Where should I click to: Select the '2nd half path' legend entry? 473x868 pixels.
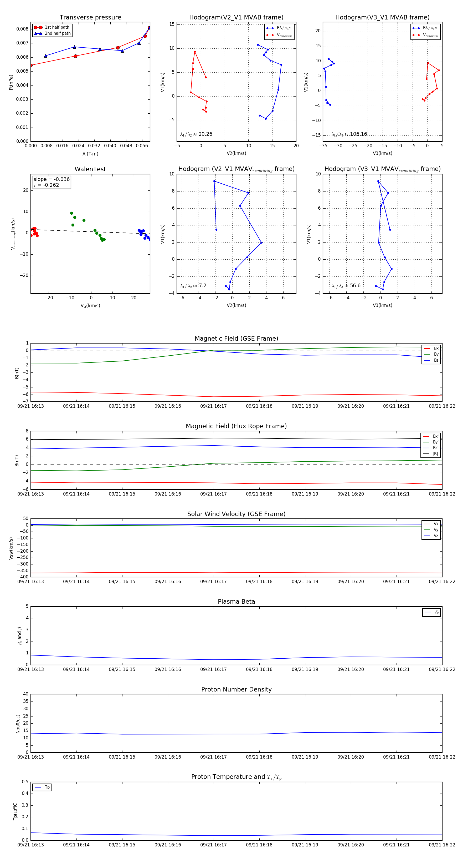(52, 33)
